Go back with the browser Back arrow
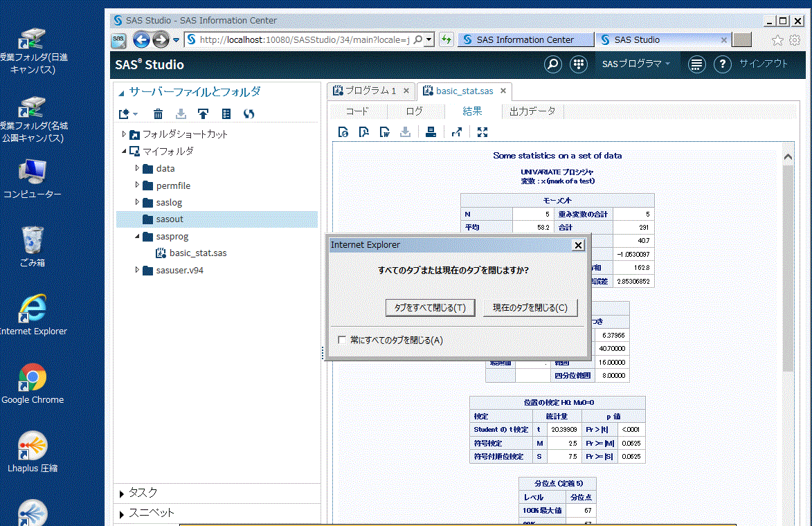The image size is (812, 526). (x=141, y=39)
